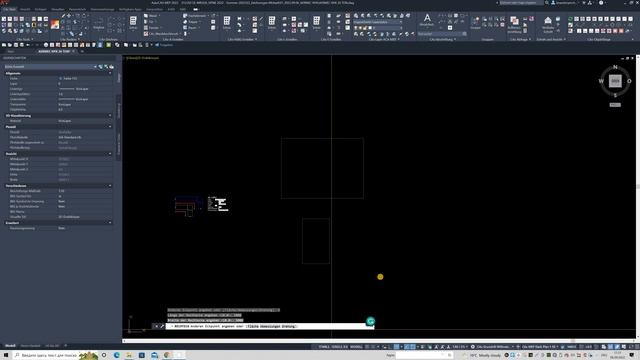Collapse the Erweitert section in Properties
640x360 pixels.
point(110,222)
